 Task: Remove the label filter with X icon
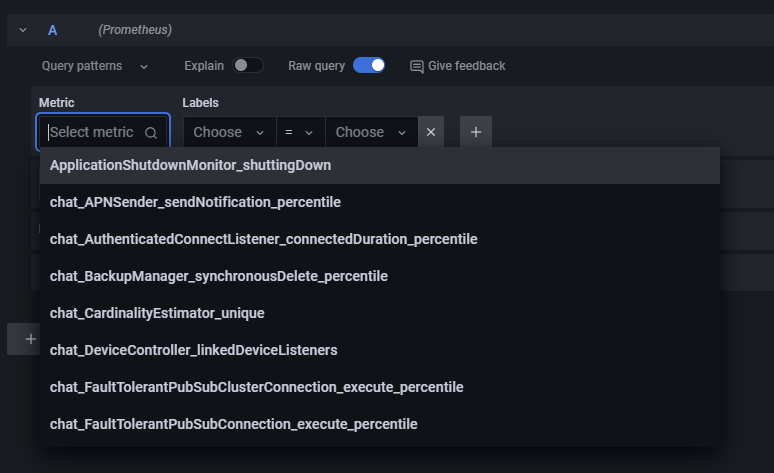(x=431, y=132)
